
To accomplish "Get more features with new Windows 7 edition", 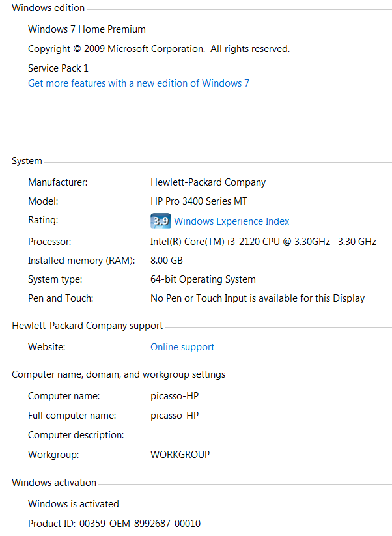I will pos(138,83).
